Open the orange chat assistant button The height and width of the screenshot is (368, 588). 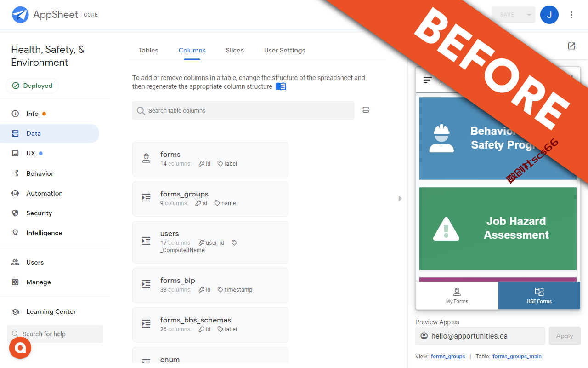pos(20,348)
